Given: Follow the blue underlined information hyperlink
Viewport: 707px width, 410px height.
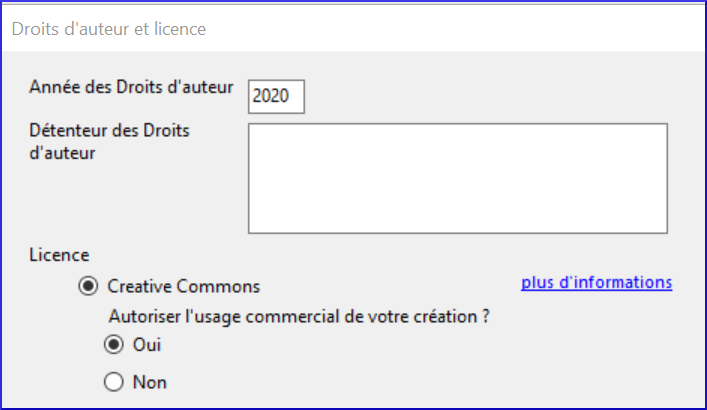Looking at the screenshot, I should (596, 283).
